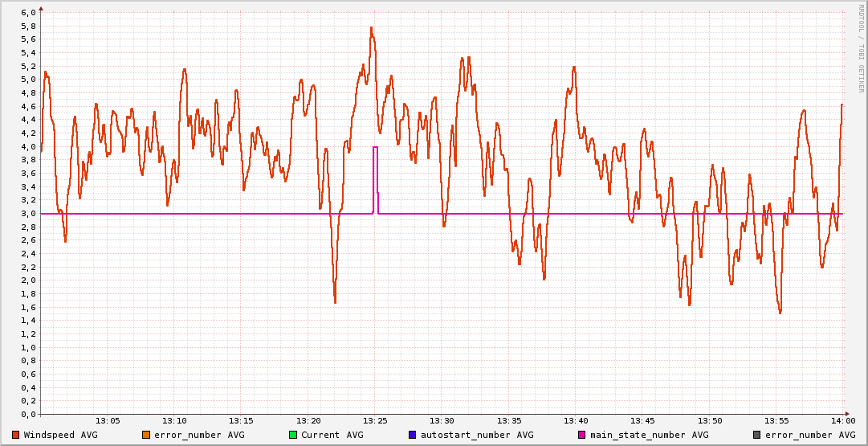This screenshot has height=446, width=868.
Task: Click the 0,0 value on the y-axis
Action: tap(27, 415)
